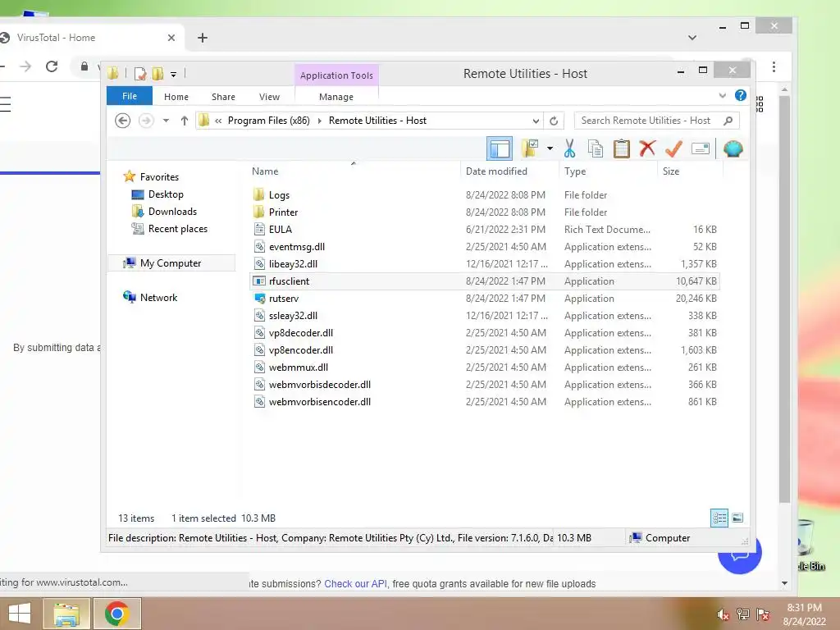Click the orange checkmark Properties icon
Image resolution: width=840 pixels, height=630 pixels.
point(673,148)
